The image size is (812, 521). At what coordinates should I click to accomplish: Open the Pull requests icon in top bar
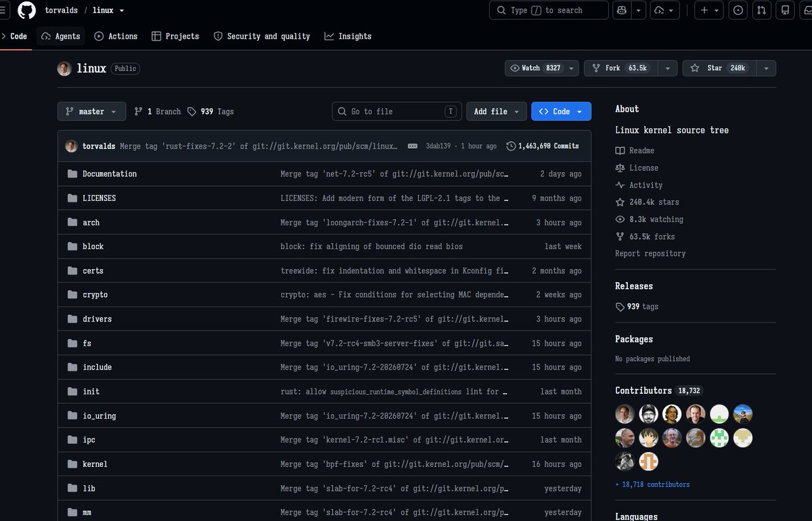tap(762, 10)
